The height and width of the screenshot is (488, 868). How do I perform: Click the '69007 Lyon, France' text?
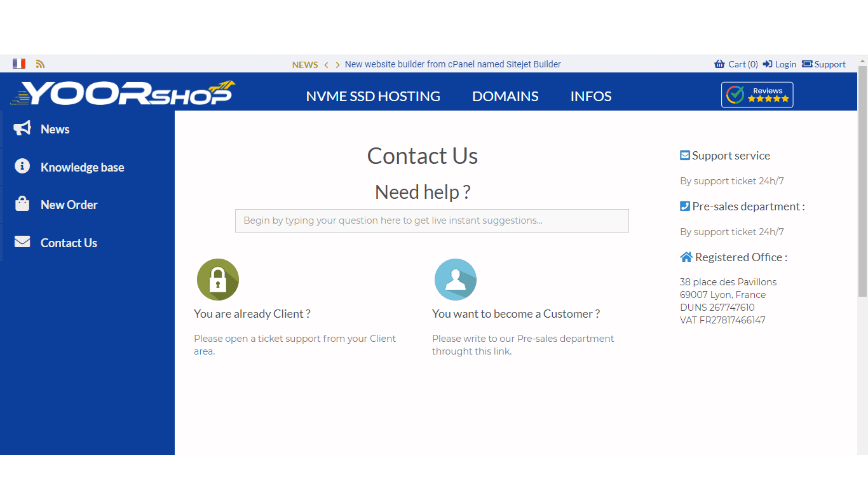(723, 295)
